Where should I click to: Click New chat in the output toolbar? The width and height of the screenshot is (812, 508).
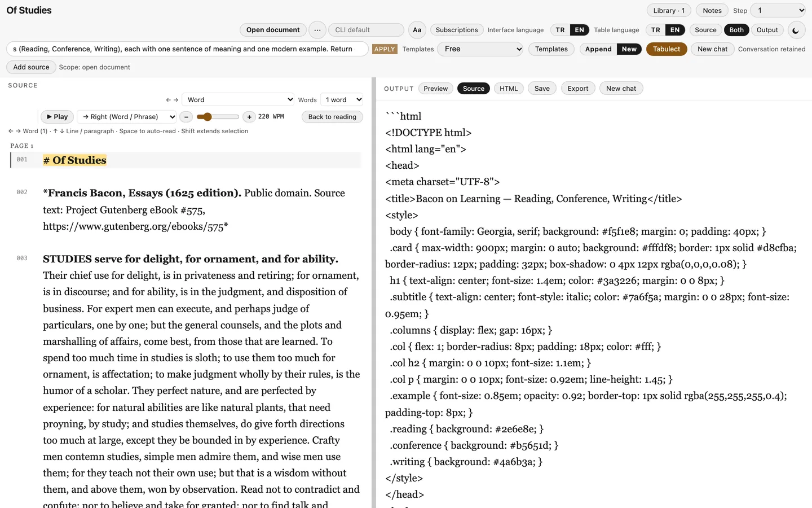621,89
